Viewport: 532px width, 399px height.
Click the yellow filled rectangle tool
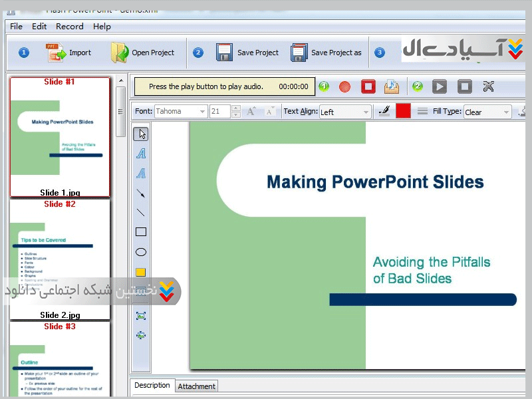[141, 272]
